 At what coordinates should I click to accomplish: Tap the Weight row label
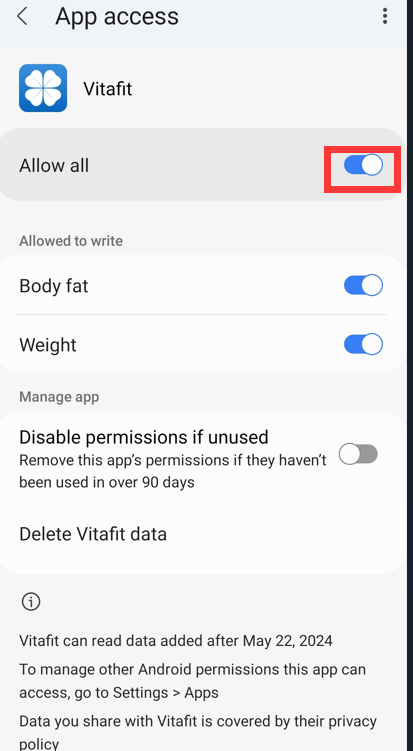coord(48,345)
